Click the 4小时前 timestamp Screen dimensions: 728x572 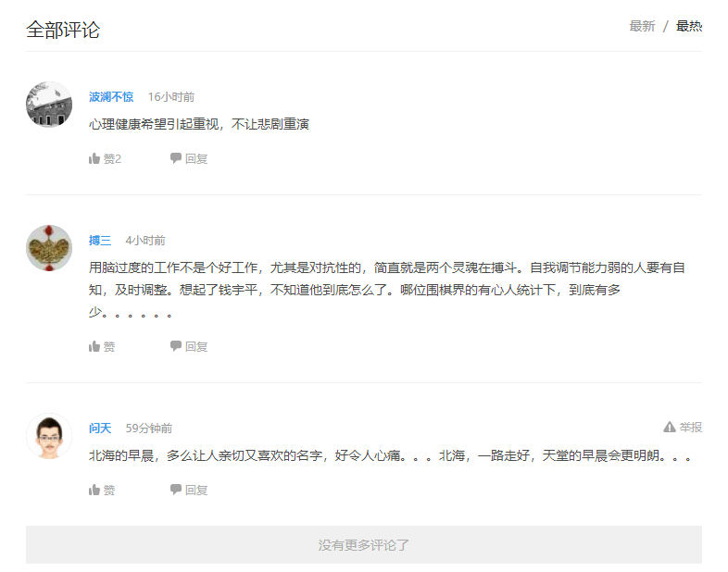coord(145,241)
